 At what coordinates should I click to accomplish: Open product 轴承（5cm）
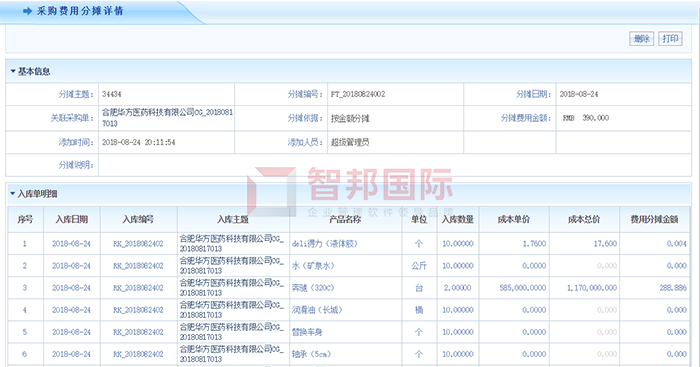pyautogui.click(x=311, y=354)
